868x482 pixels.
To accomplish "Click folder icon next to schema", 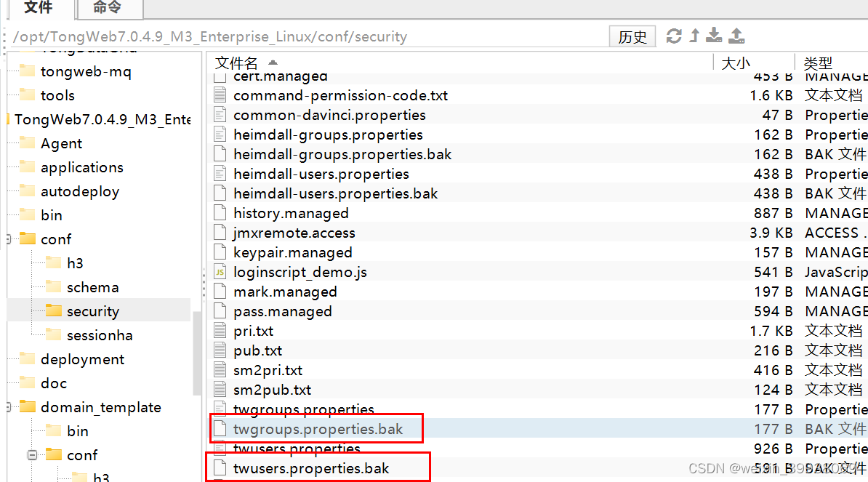I will [x=54, y=286].
